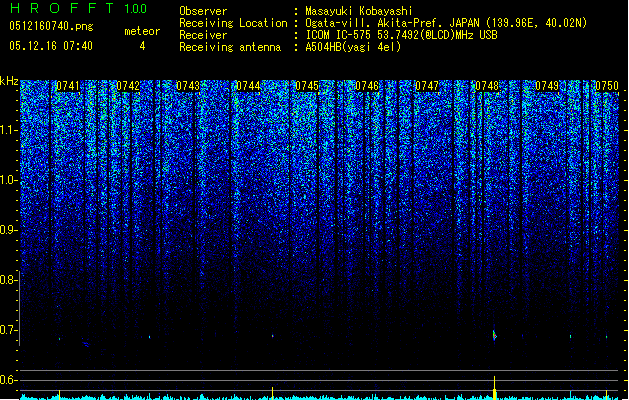Click the Ogata-vill. Akita-Pref. JAPAN location text
The height and width of the screenshot is (400, 629).
[446, 23]
